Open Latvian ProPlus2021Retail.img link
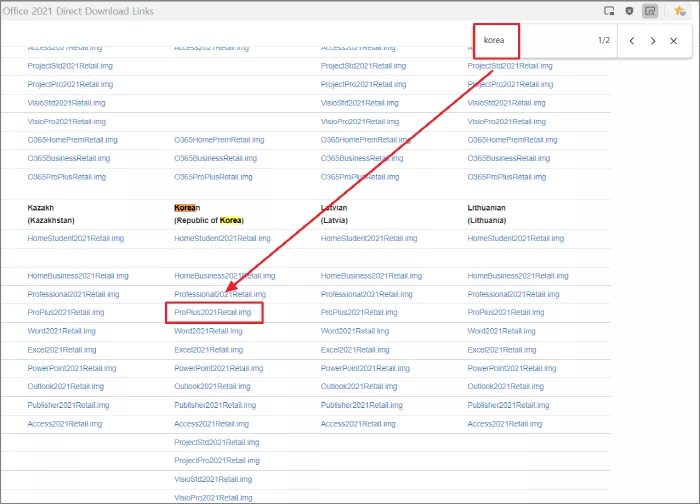 click(x=359, y=312)
